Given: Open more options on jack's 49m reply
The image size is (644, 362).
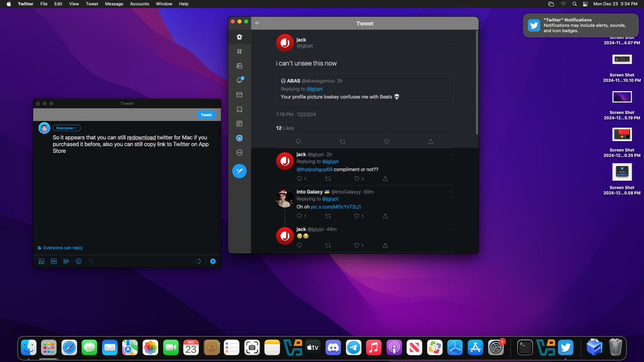Looking at the screenshot, I should 451,230.
